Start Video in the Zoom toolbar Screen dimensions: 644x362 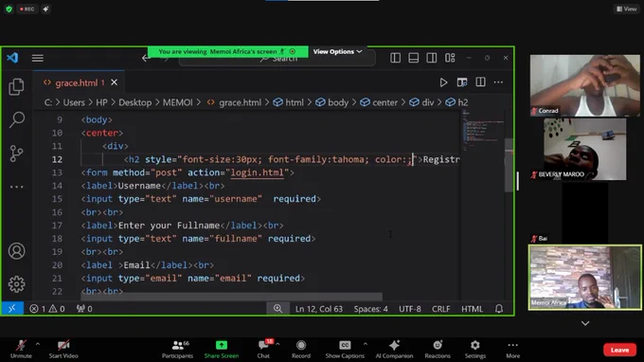(63, 350)
